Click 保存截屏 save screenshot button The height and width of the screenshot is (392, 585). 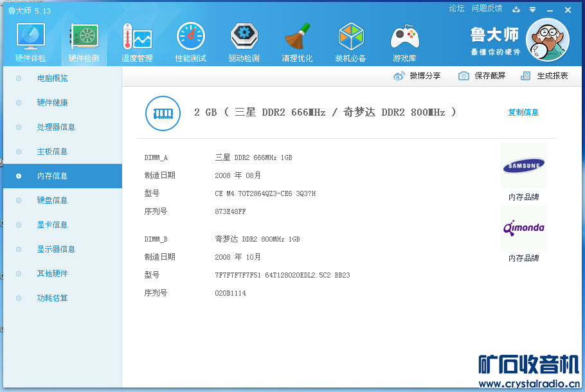click(482, 76)
